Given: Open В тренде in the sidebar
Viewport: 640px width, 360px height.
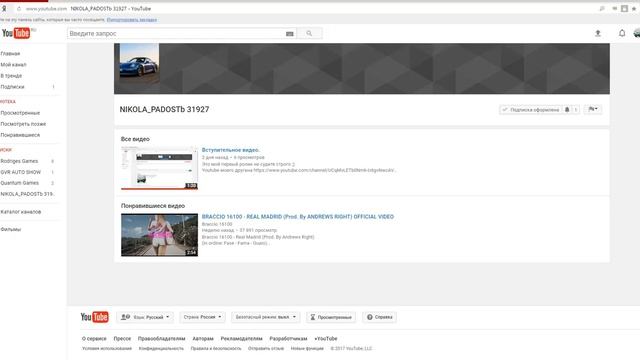Looking at the screenshot, I should (x=11, y=76).
